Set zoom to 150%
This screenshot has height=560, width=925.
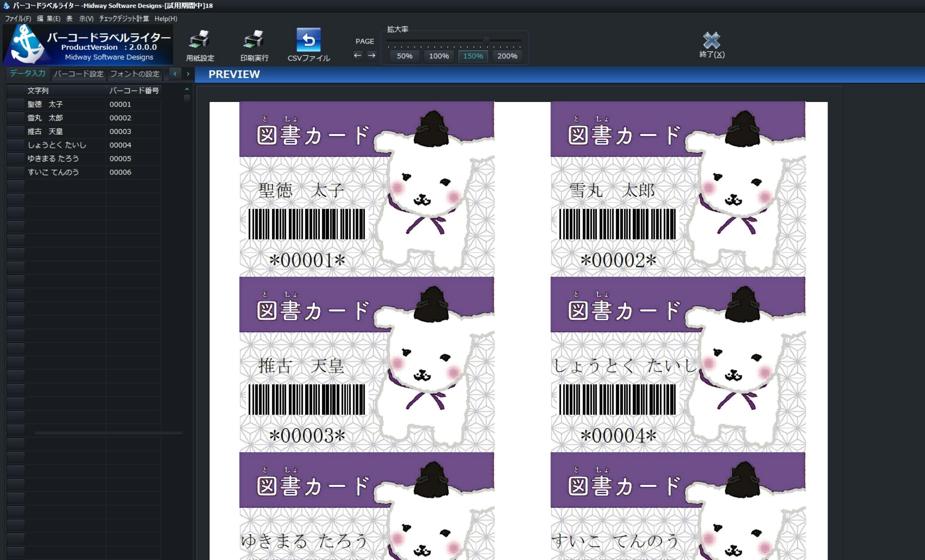[x=473, y=56]
